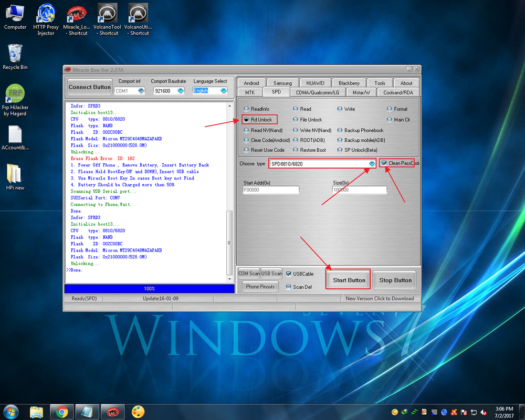The width and height of the screenshot is (525, 420).
Task: Open the Tools tab
Action: 380,83
